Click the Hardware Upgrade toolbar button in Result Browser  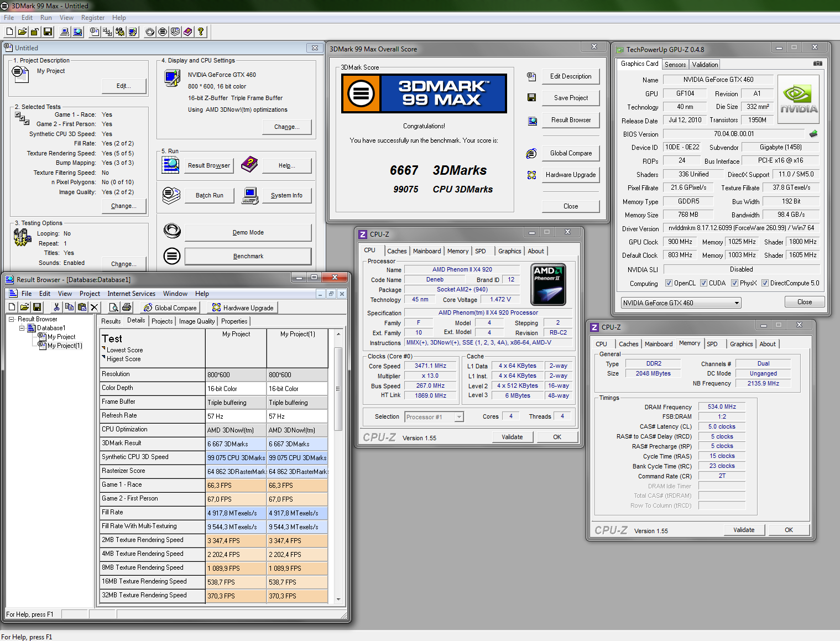click(x=242, y=308)
